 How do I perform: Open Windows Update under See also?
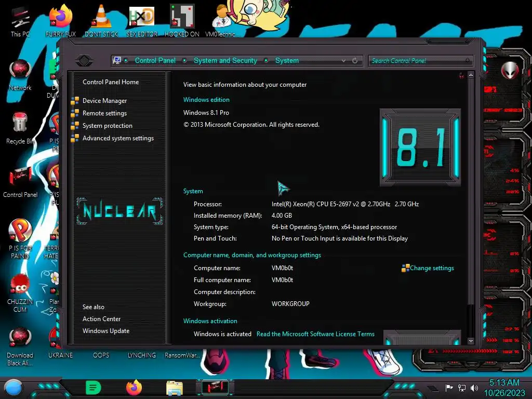(106, 331)
